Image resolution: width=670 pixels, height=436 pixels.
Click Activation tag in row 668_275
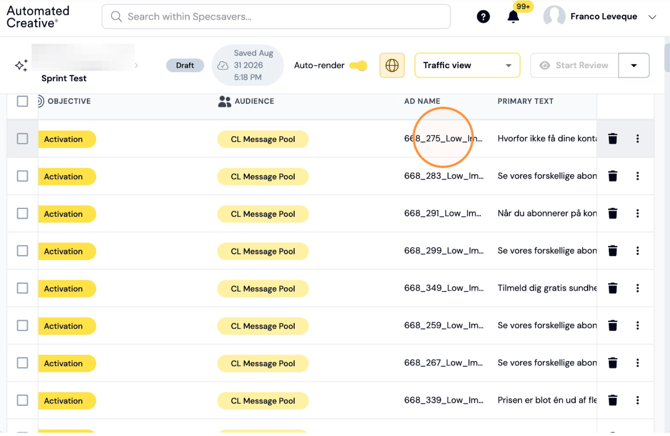pos(67,139)
